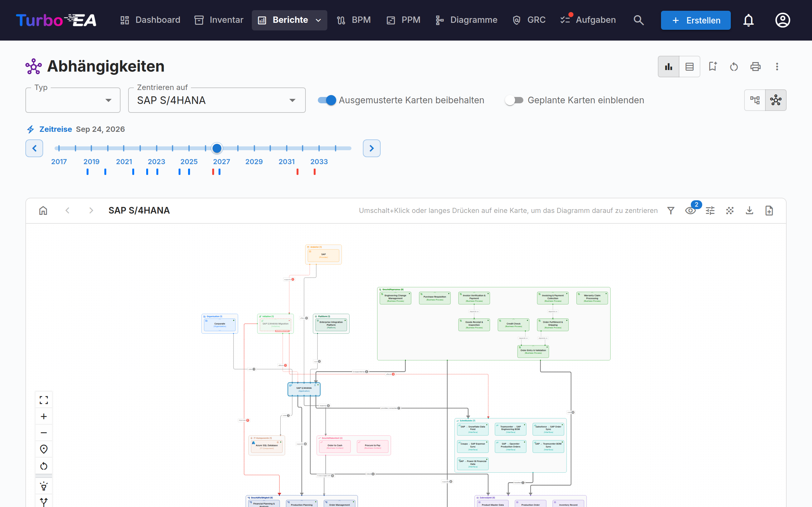Viewport: 812px width, 507px height.
Task: Click the Zeitreise link
Action: tap(56, 129)
